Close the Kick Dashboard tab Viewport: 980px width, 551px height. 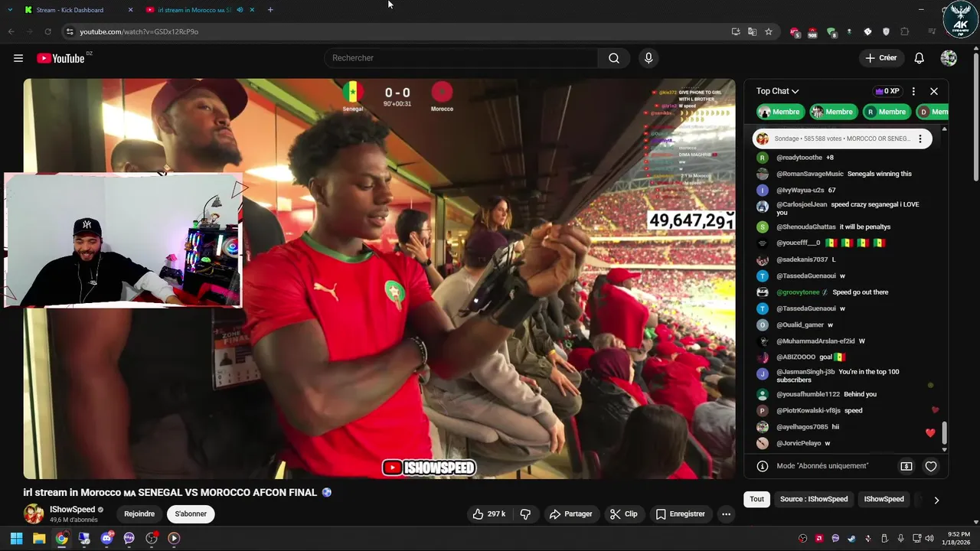coord(130,10)
